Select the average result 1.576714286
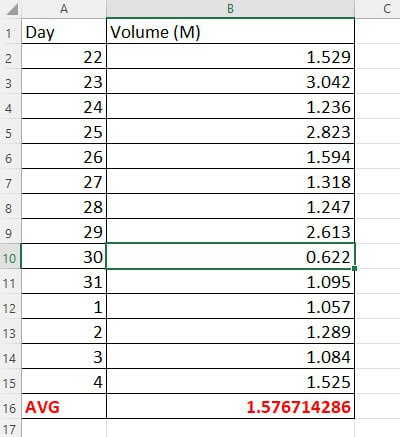Image resolution: width=400 pixels, height=437 pixels. (x=230, y=406)
